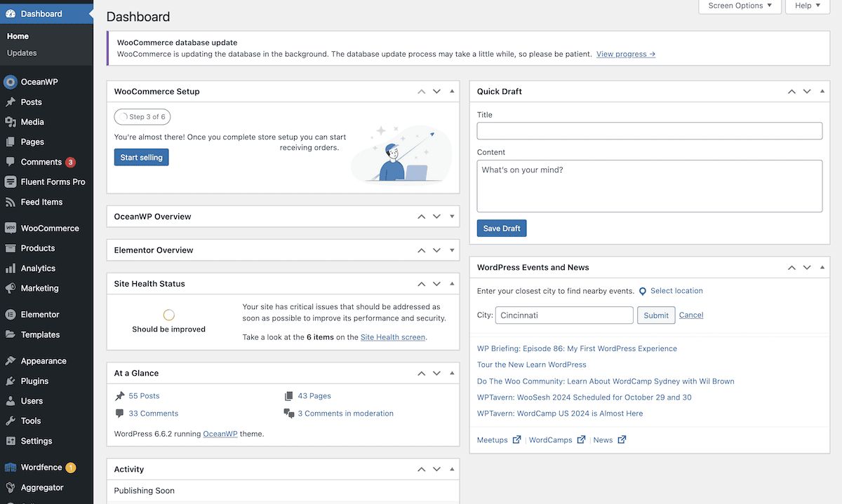This screenshot has height=504, width=842.
Task: Move OceanWP Overview panel up
Action: tap(422, 217)
